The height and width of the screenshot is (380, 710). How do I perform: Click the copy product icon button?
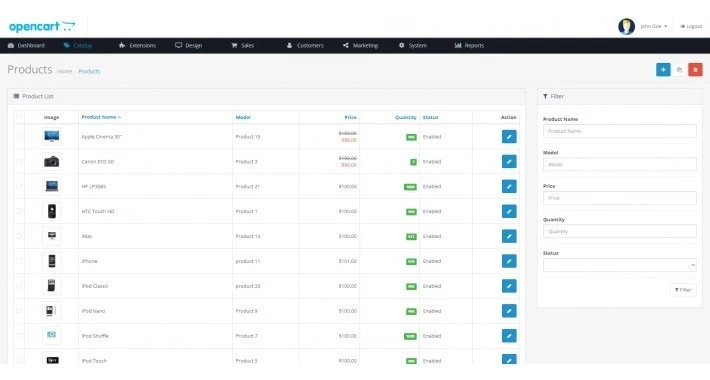coord(679,70)
